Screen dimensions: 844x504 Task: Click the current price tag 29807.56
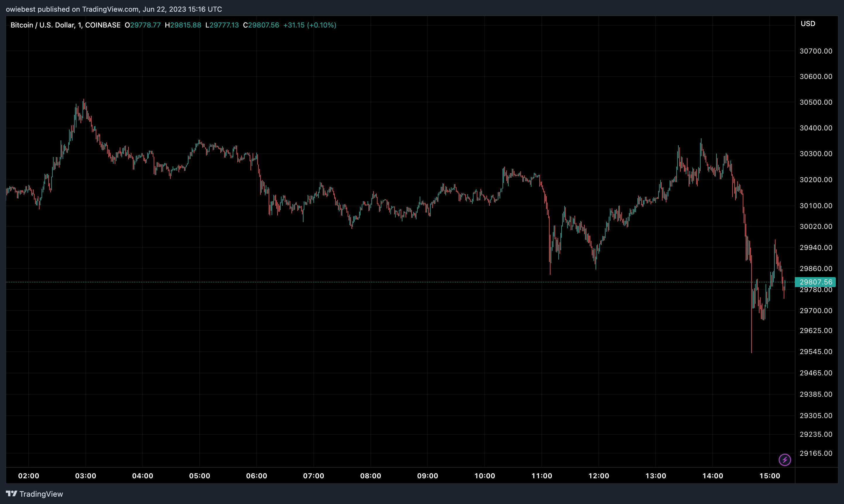click(815, 282)
